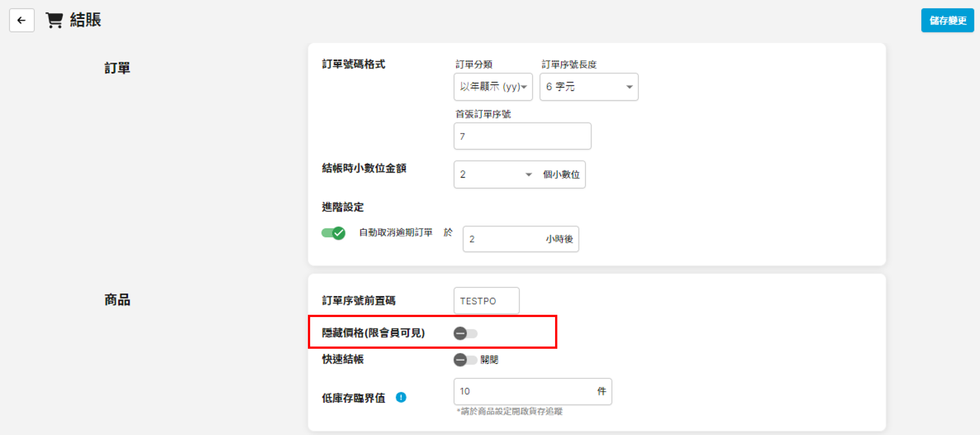Click the low stock threshold info icon
Viewport: 980px width, 435px height.
click(401, 397)
